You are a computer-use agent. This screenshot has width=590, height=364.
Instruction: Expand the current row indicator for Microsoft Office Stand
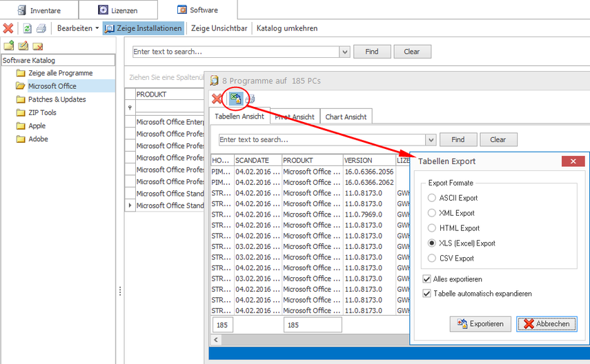pos(130,205)
